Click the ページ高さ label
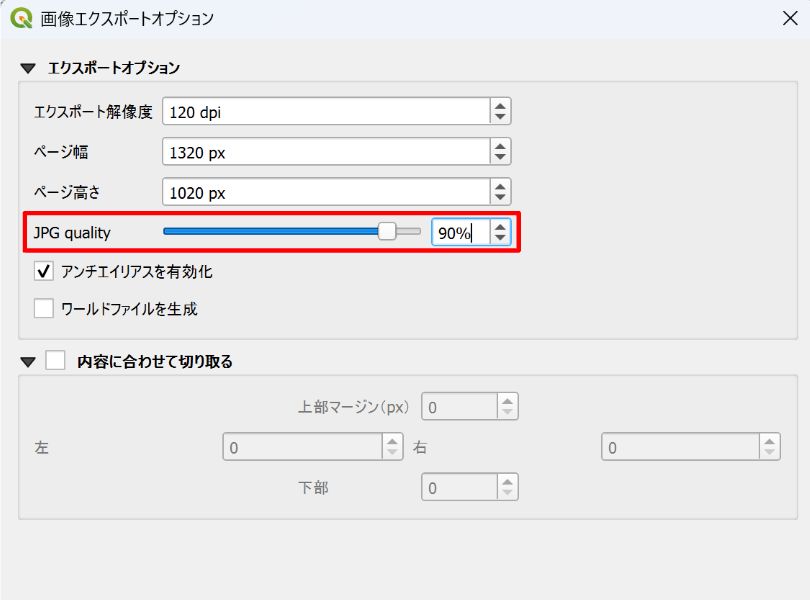Image resolution: width=810 pixels, height=600 pixels. 67,192
